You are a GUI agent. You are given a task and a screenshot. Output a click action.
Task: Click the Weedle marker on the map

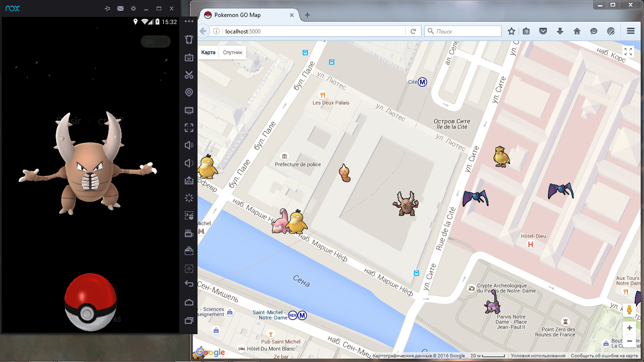click(x=345, y=173)
